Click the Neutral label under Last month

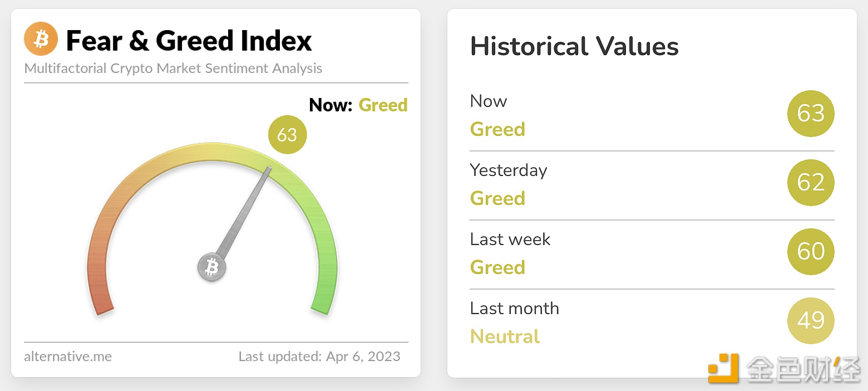click(x=505, y=336)
